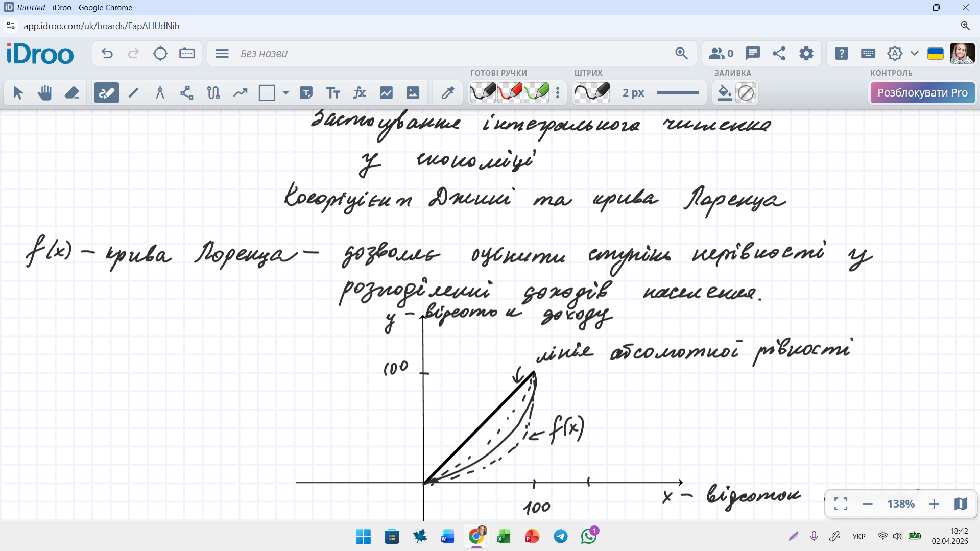The width and height of the screenshot is (980, 551).
Task: Choose the straight line tool
Action: pyautogui.click(x=134, y=93)
